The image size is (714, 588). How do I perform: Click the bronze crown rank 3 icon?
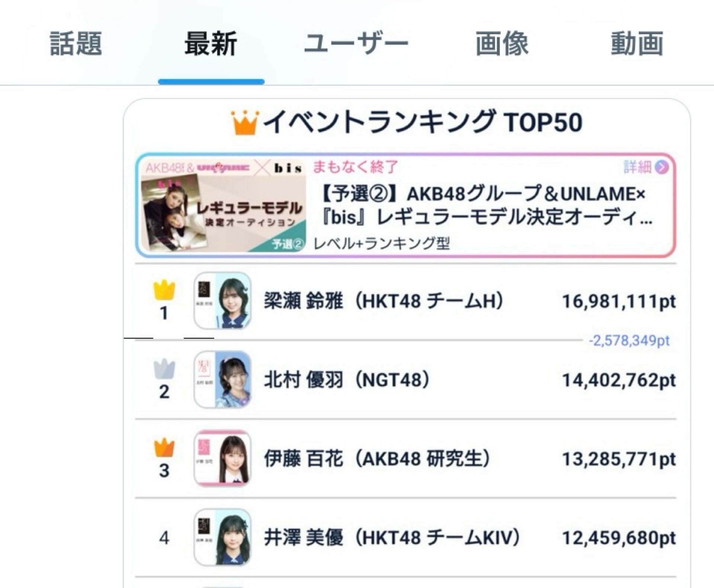point(164,448)
